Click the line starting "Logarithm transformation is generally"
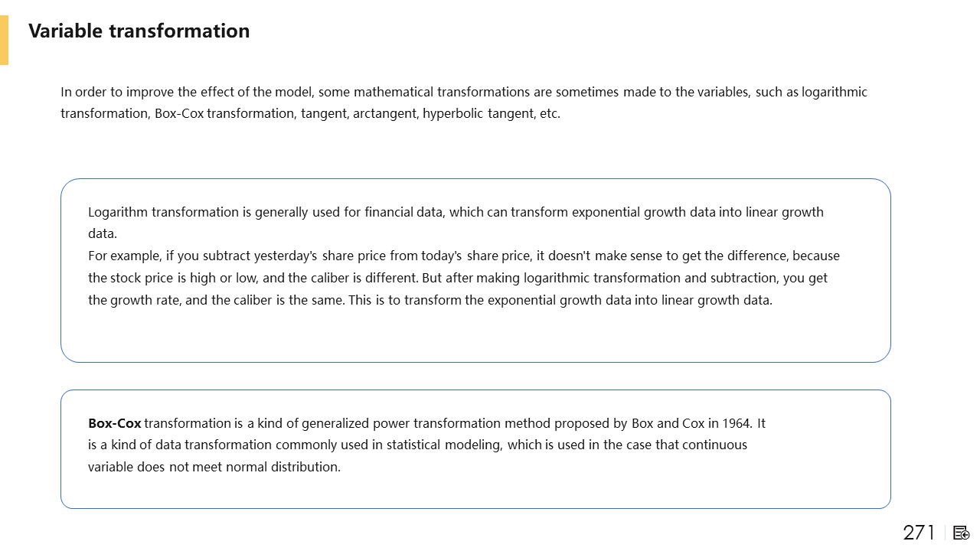Screen dimensions: 980x551 pyautogui.click(x=456, y=212)
